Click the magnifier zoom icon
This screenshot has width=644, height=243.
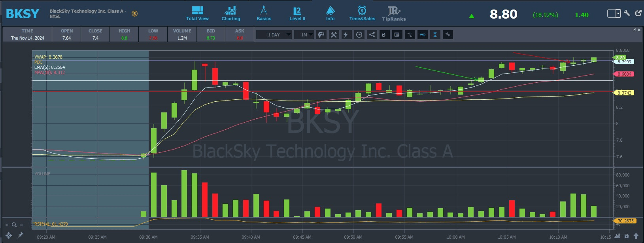coord(14,225)
